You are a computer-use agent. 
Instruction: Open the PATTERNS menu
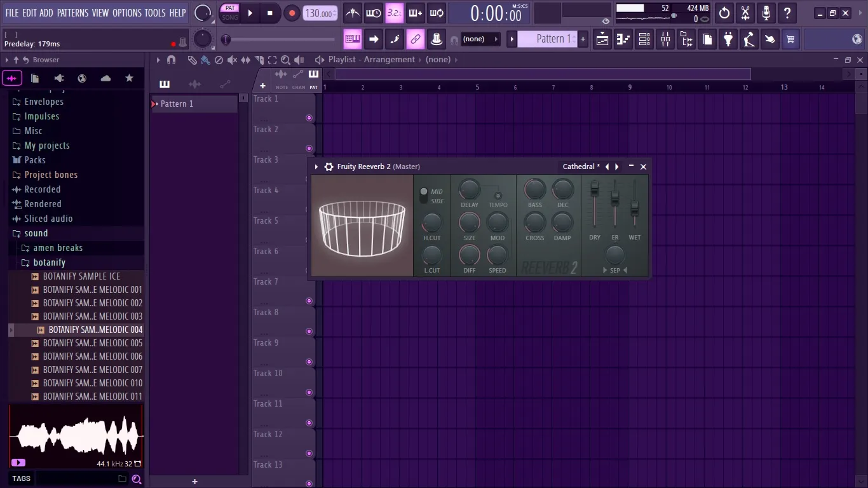click(x=72, y=13)
